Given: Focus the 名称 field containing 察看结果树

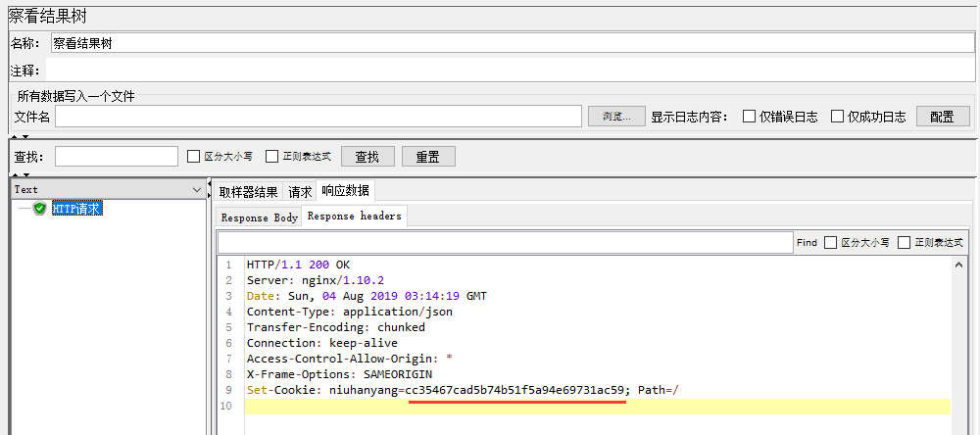Looking at the screenshot, I should click(512, 43).
